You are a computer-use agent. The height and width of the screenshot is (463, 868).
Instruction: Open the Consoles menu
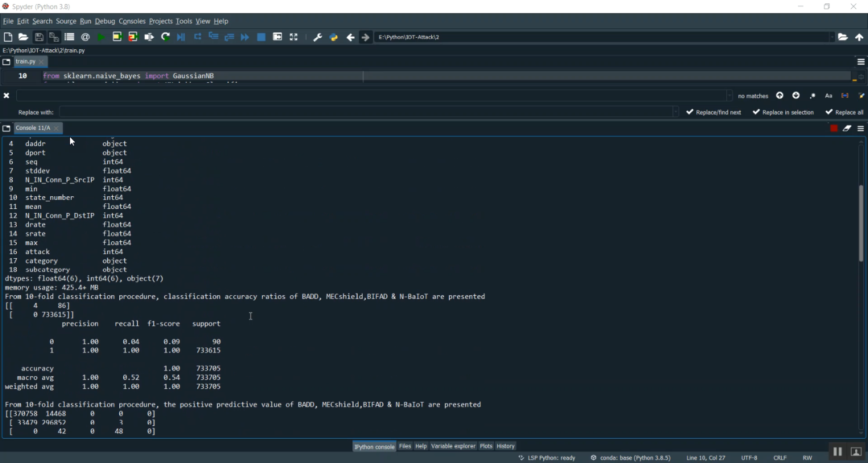tap(132, 21)
